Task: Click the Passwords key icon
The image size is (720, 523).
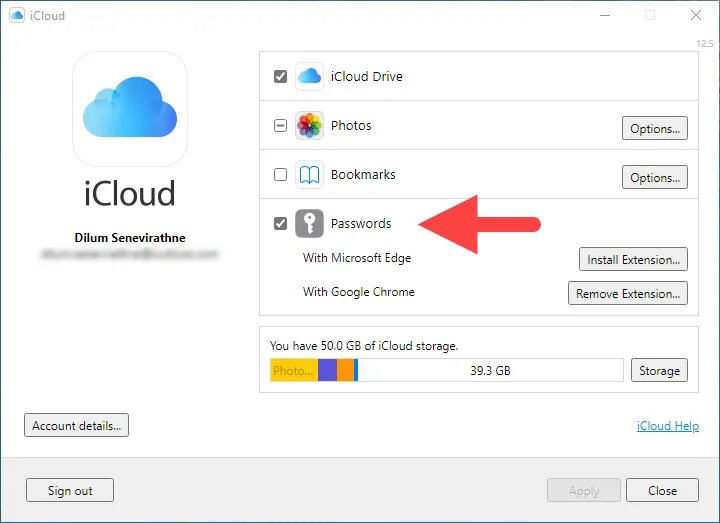Action: [309, 224]
